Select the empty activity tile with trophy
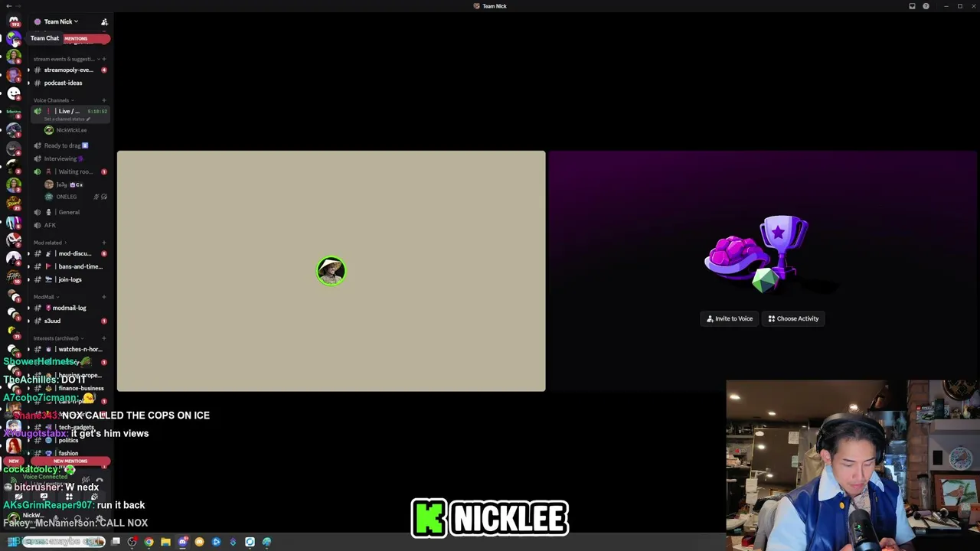Screen dimensions: 980x551 click(x=763, y=271)
